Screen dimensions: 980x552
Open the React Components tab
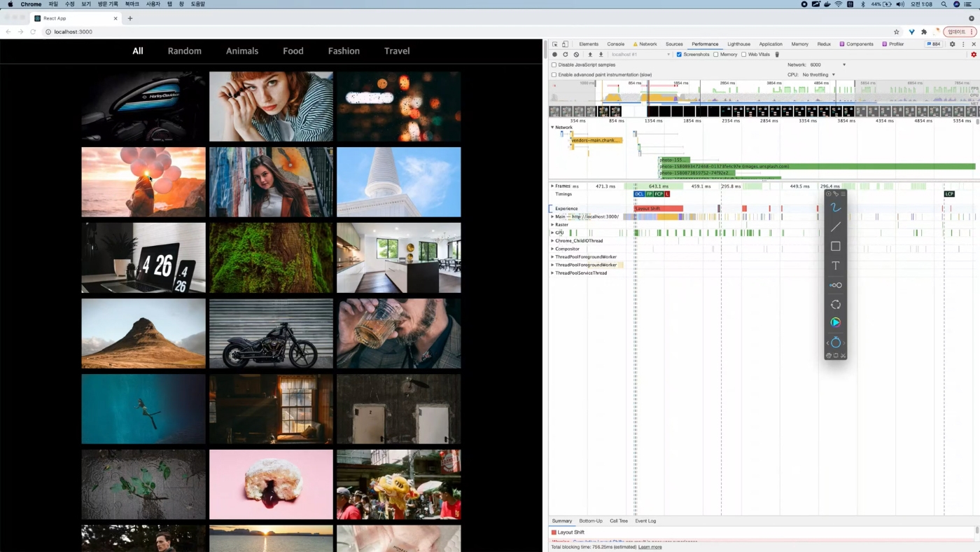point(857,44)
